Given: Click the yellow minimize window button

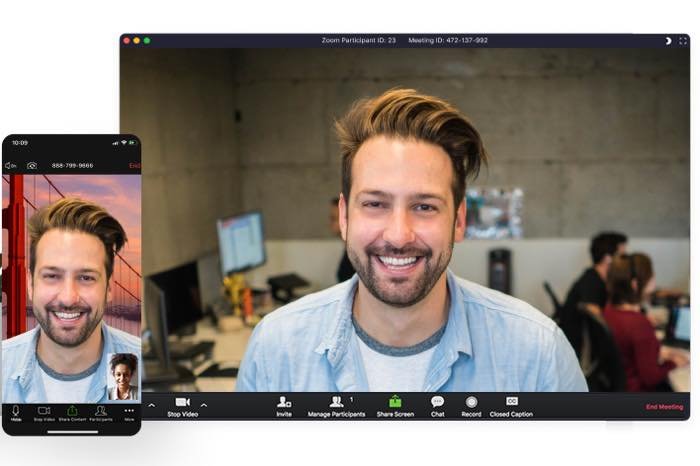Looking at the screenshot, I should (137, 41).
